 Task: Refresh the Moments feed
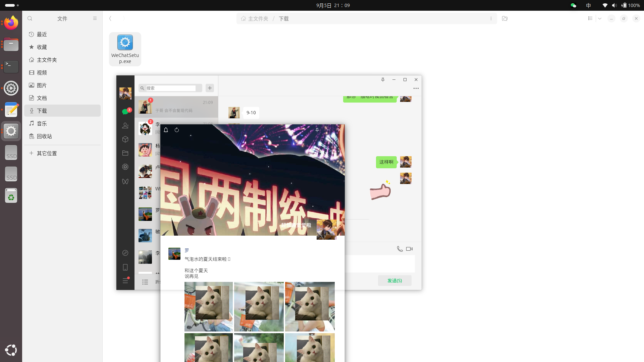click(177, 130)
